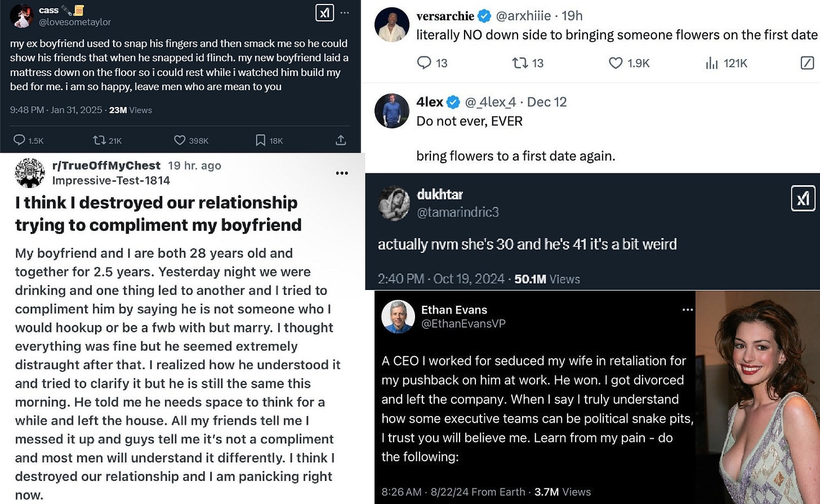Open the three-dot menu on the Reddit post

[x=342, y=173]
